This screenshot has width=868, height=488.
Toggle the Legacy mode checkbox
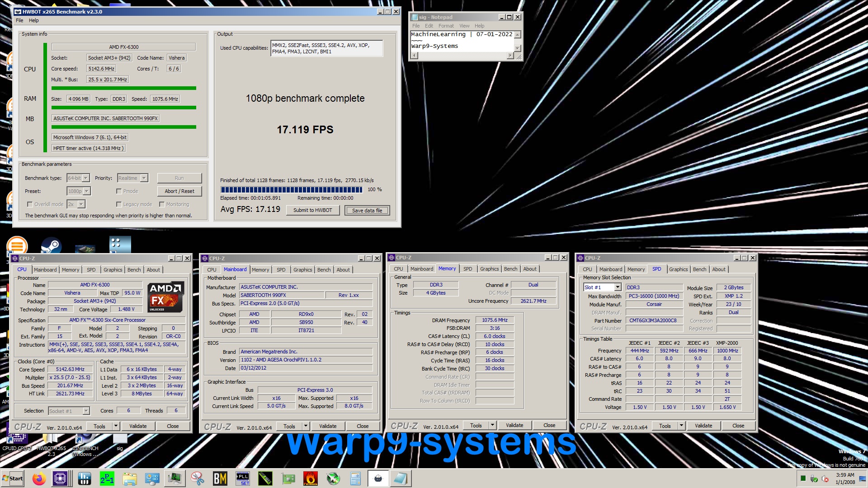coord(119,204)
